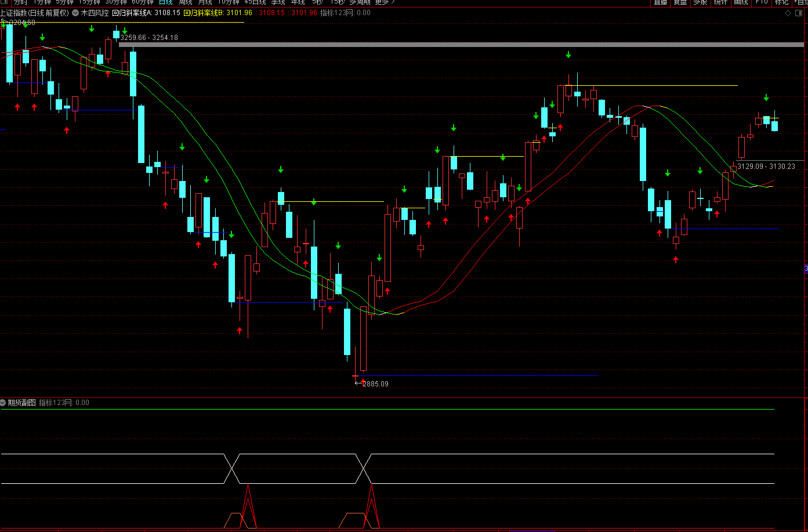This screenshot has height=532, width=808.
Task: Click the 期货副图 sub-chart title
Action: point(22,403)
